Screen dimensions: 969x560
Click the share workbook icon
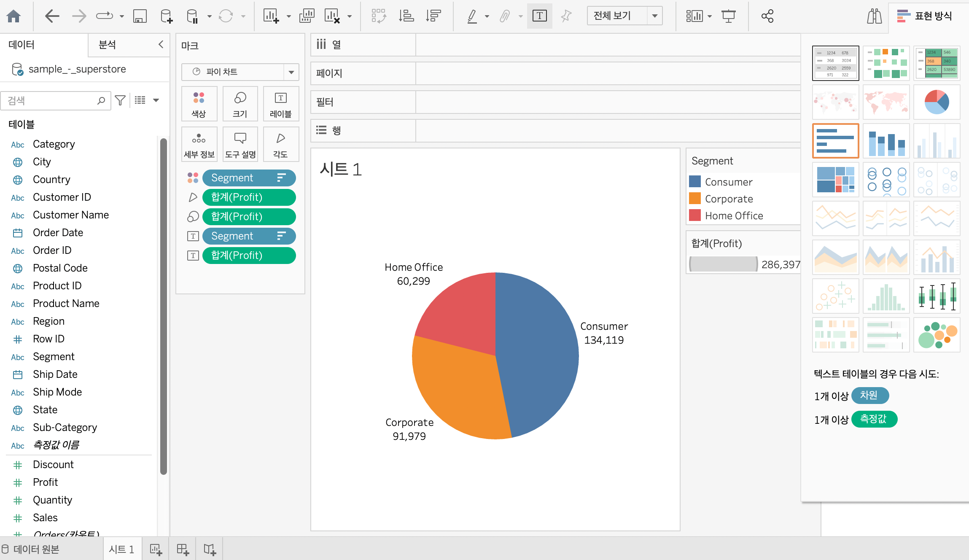coord(767,16)
